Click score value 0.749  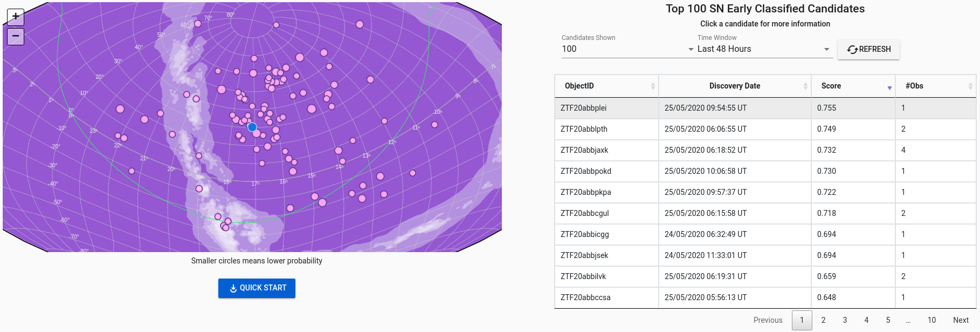pos(826,129)
